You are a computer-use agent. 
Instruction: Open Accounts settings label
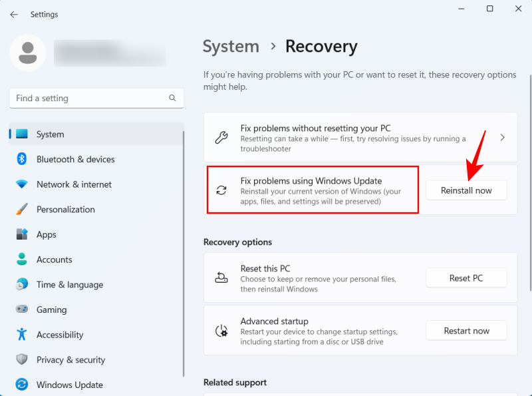click(x=55, y=260)
